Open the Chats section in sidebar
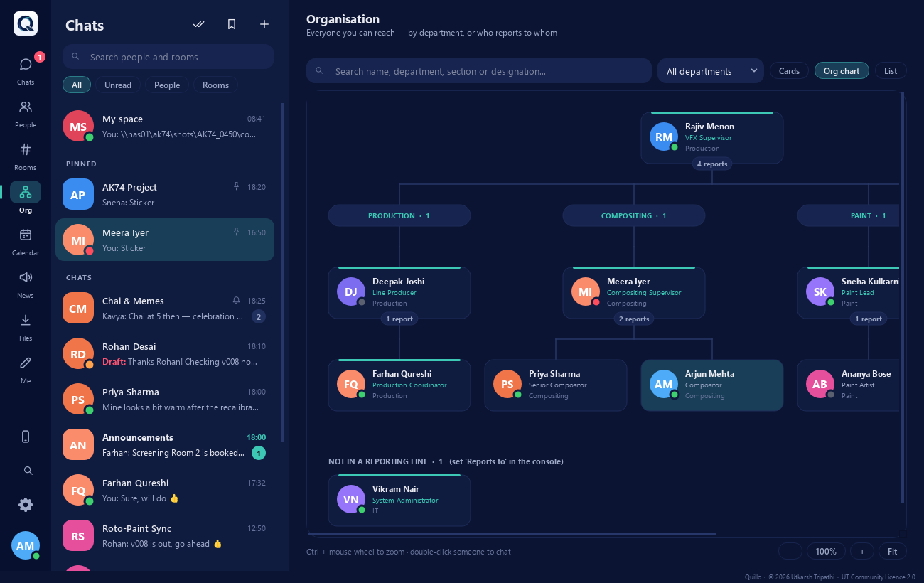Viewport: 924px width, 583px height. pos(26,70)
